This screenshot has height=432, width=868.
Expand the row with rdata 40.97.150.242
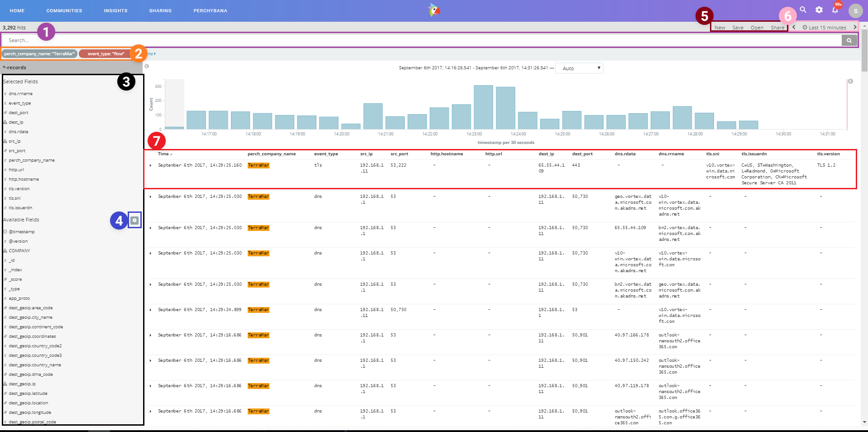[x=150, y=361]
